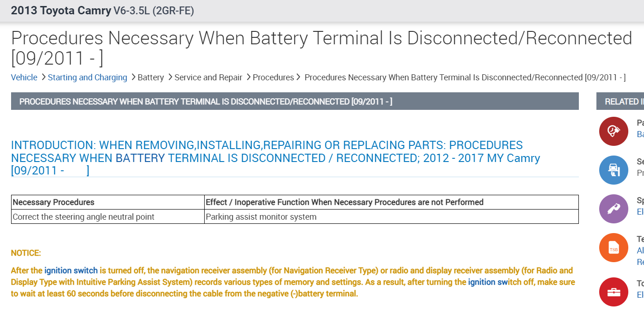Select Battery in the breadcrumb trail
Image resolution: width=644 pixels, height=324 pixels.
(151, 78)
